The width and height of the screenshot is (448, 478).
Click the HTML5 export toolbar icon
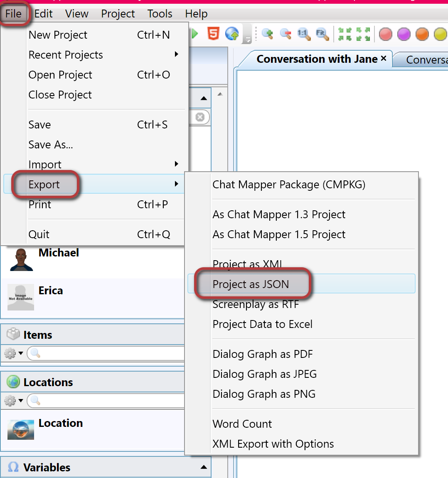coord(213,34)
